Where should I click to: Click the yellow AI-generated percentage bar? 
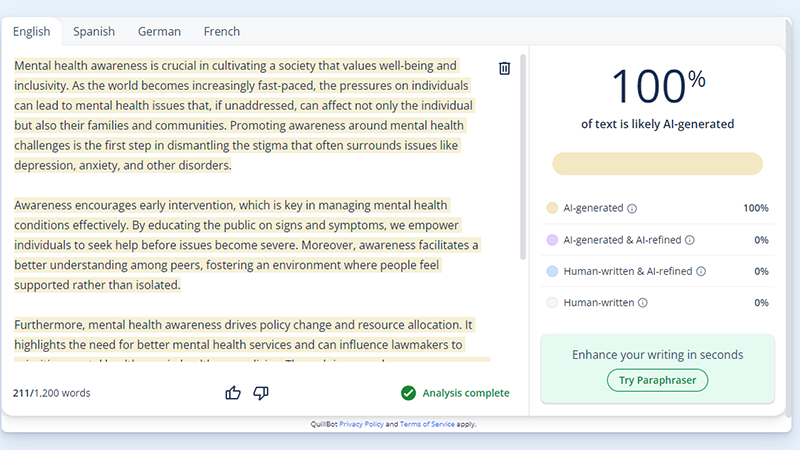tap(657, 164)
